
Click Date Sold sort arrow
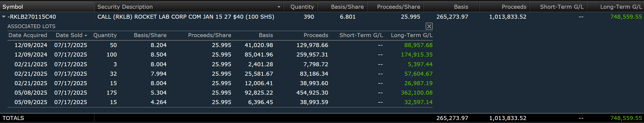pyautogui.click(x=86, y=36)
